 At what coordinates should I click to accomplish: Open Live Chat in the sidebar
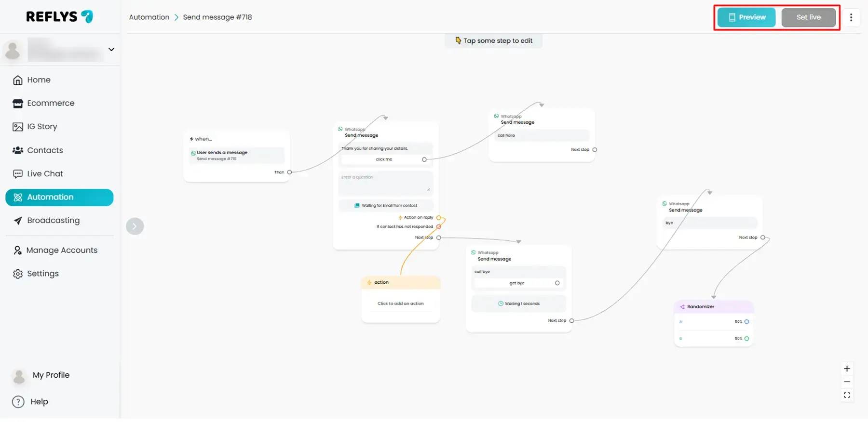pyautogui.click(x=45, y=174)
